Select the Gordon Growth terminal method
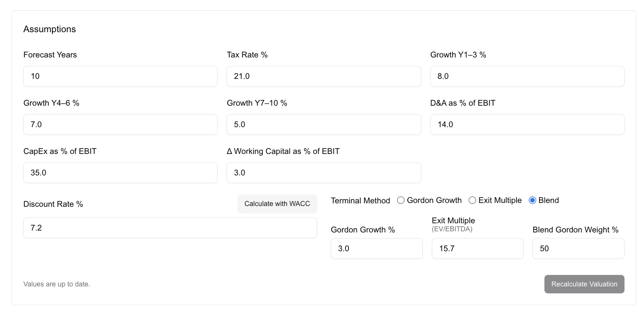644x314 pixels. pyautogui.click(x=401, y=200)
